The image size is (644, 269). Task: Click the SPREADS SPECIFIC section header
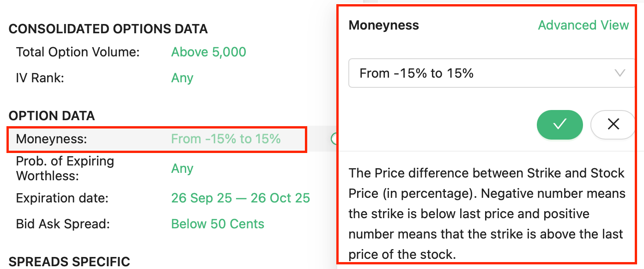coord(68,262)
